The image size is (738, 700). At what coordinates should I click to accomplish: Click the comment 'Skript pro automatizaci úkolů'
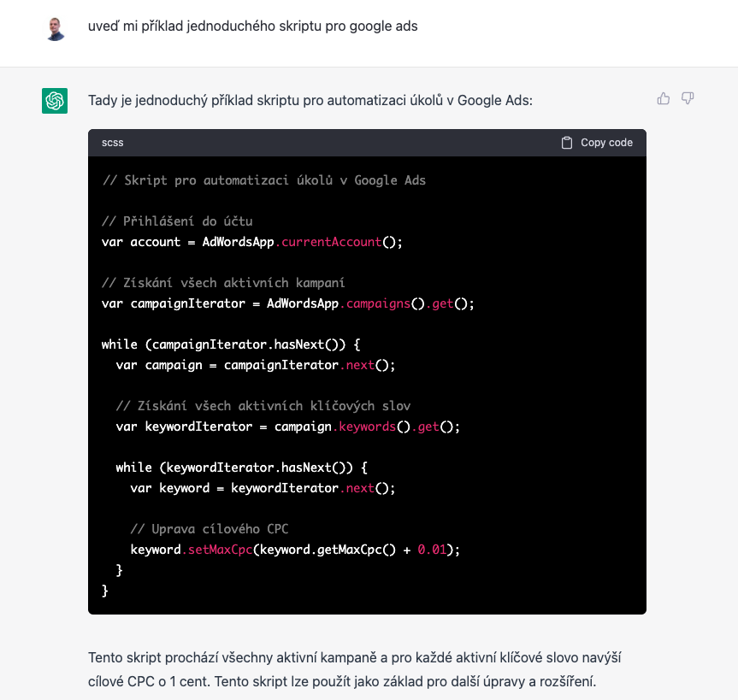[264, 180]
